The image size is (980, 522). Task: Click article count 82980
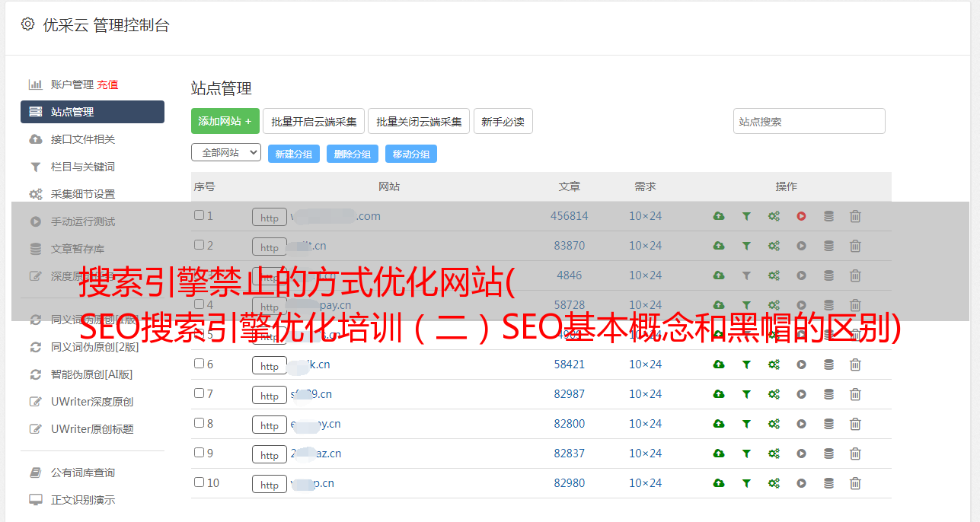570,483
